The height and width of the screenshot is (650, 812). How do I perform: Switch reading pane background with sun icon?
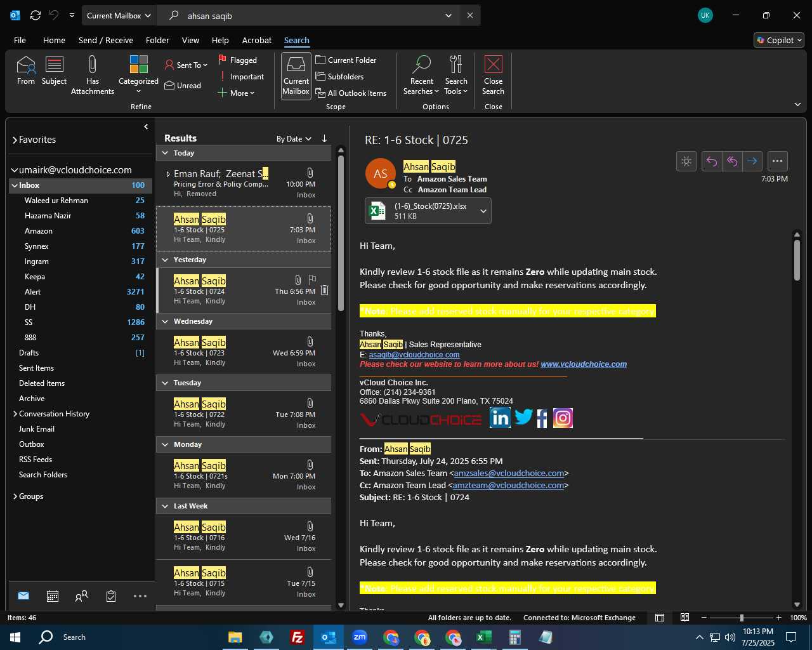coord(686,161)
